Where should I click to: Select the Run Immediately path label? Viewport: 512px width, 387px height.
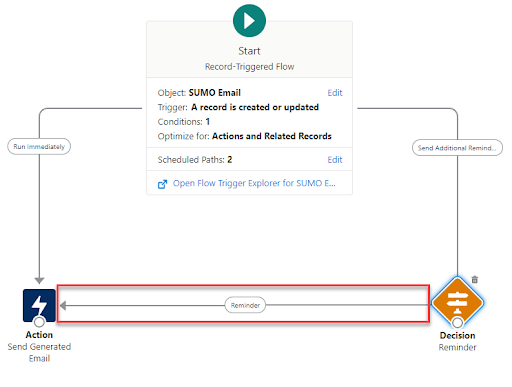pyautogui.click(x=39, y=147)
